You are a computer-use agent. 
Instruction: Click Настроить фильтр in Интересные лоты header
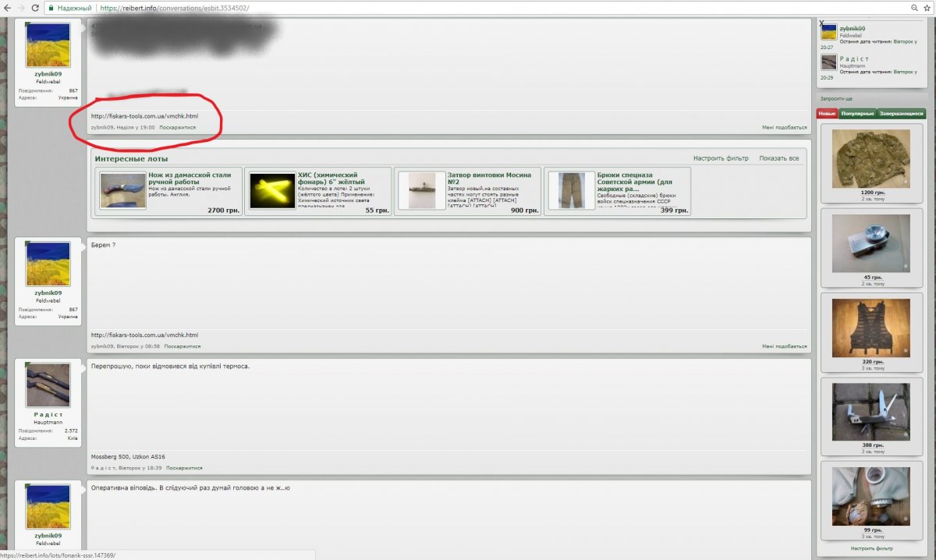coord(721,158)
